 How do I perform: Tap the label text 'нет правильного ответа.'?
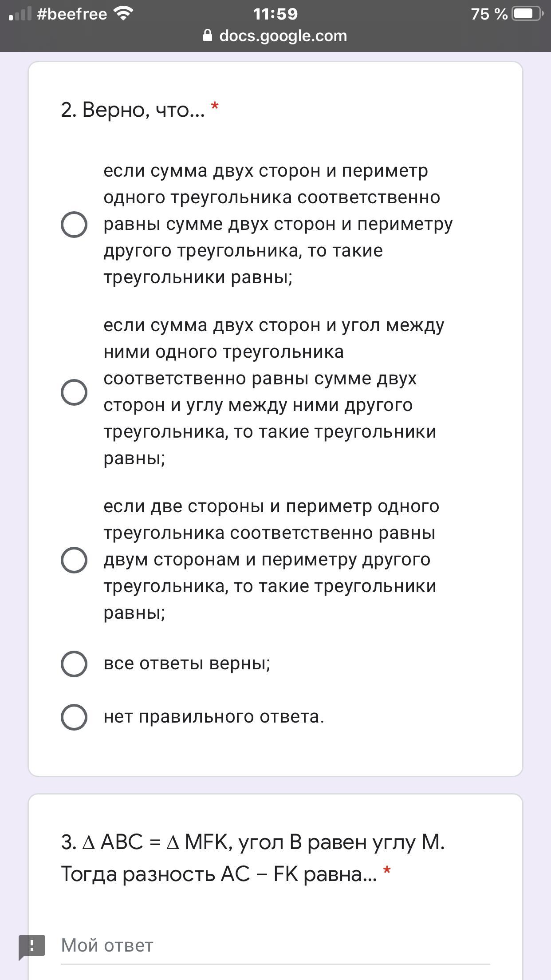point(214,717)
